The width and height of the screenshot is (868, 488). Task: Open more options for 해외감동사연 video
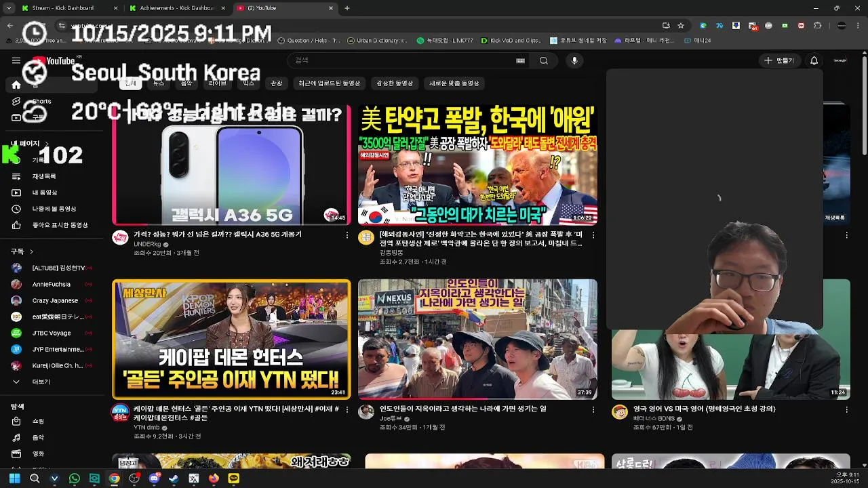pyautogui.click(x=593, y=235)
